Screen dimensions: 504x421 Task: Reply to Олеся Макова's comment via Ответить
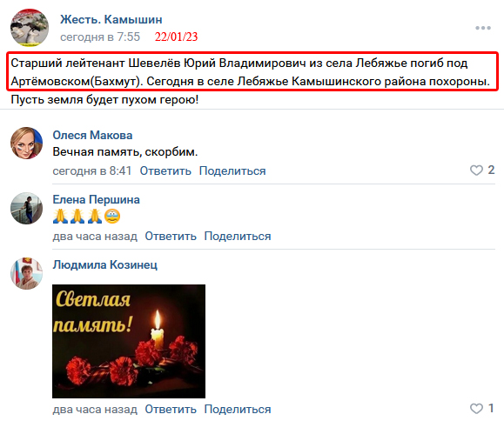click(x=165, y=170)
